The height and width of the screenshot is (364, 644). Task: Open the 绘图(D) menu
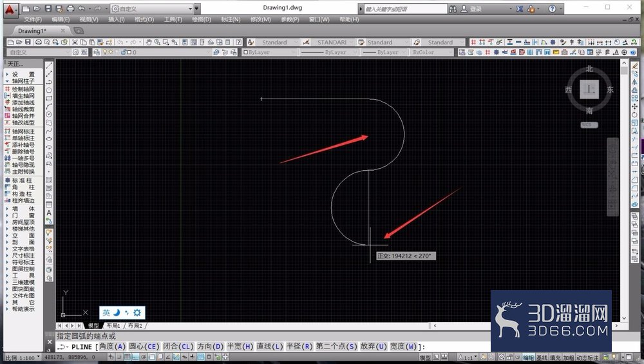pos(202,19)
